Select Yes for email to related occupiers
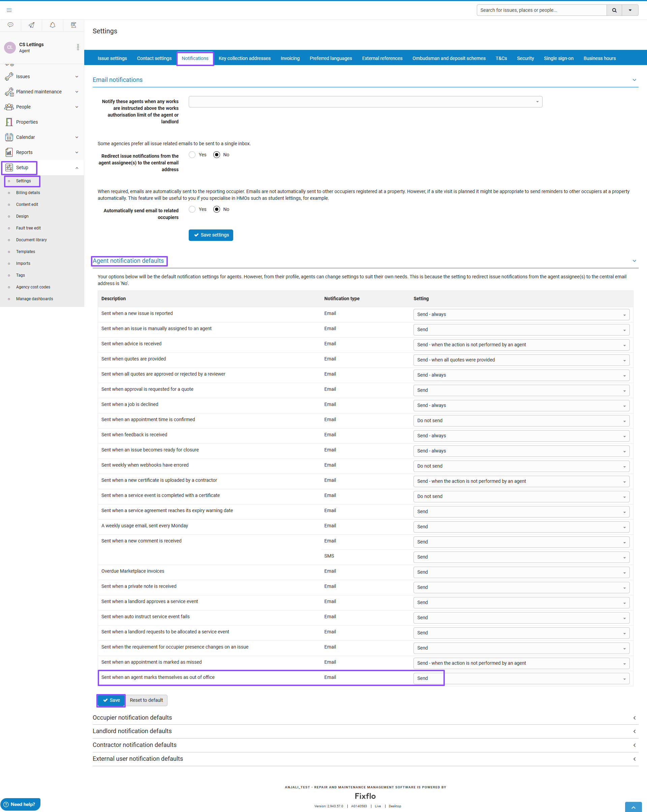Screen dimensions: 647x812 coord(192,210)
